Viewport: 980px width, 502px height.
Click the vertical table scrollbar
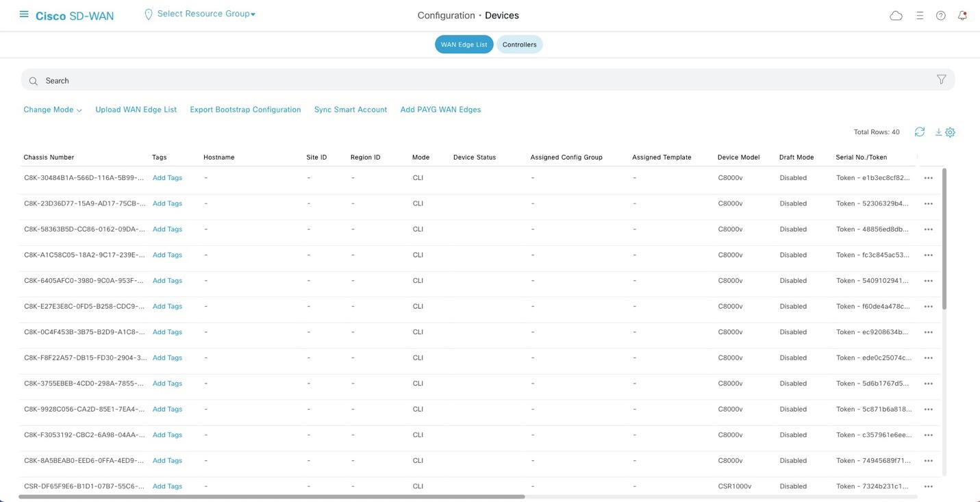944,238
